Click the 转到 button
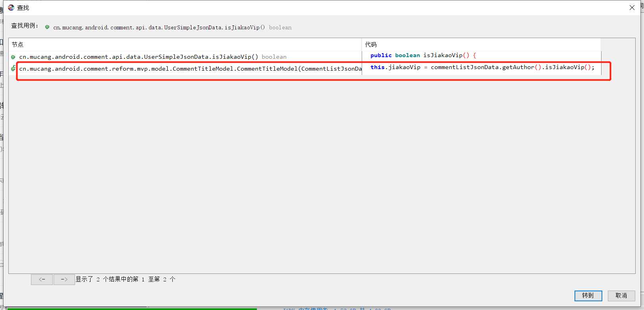The image size is (644, 310). (x=588, y=296)
